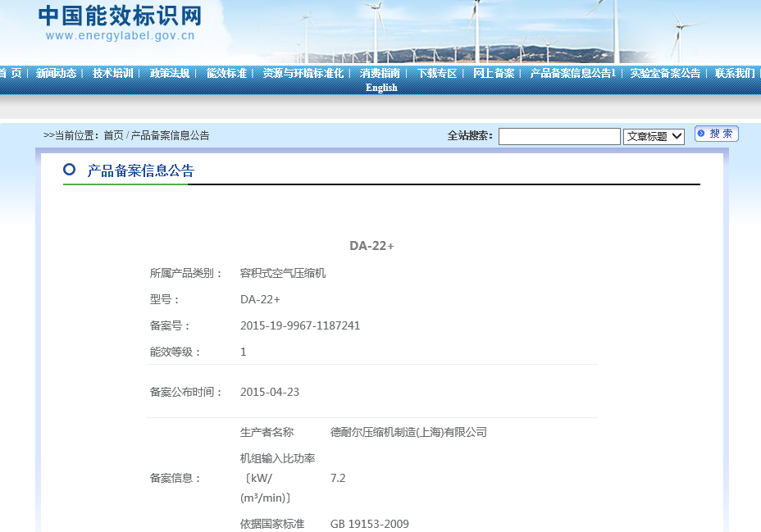Open the 能效标准 menu item
The width and height of the screenshot is (761, 532).
(x=226, y=73)
